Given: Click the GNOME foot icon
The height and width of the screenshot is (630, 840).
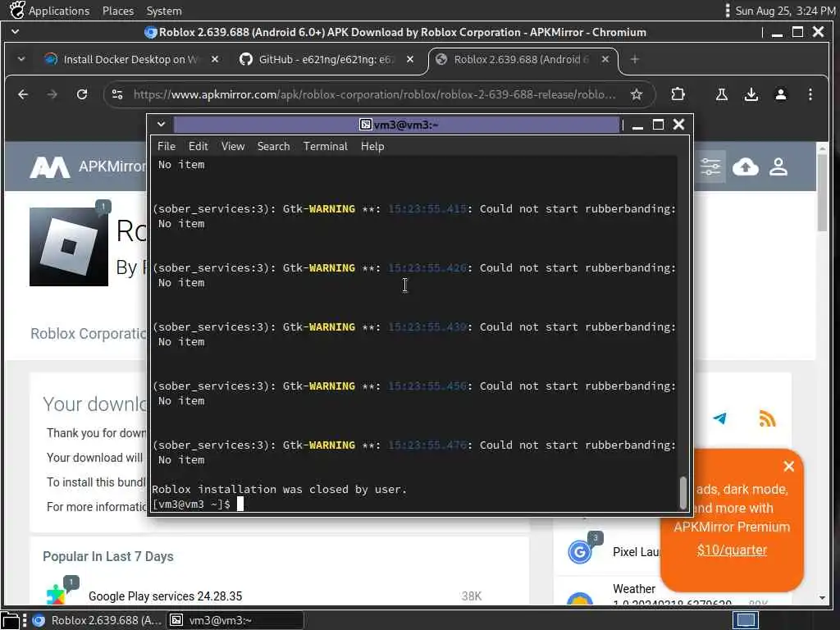Looking at the screenshot, I should click(x=17, y=10).
